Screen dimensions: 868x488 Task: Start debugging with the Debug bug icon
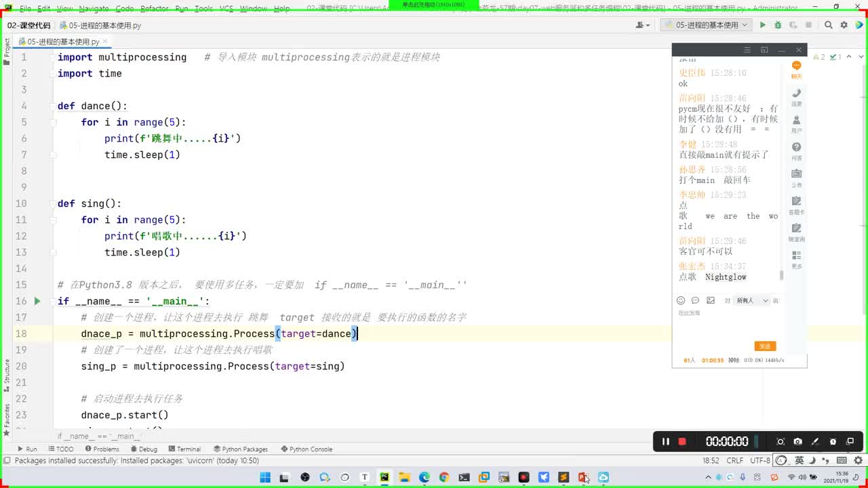tap(778, 25)
